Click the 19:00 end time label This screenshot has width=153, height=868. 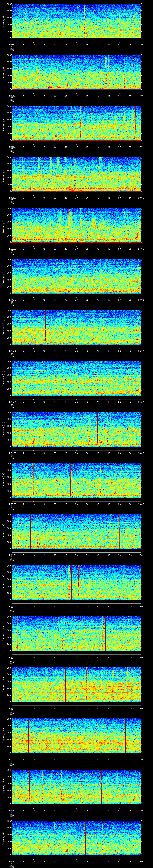click(x=141, y=146)
